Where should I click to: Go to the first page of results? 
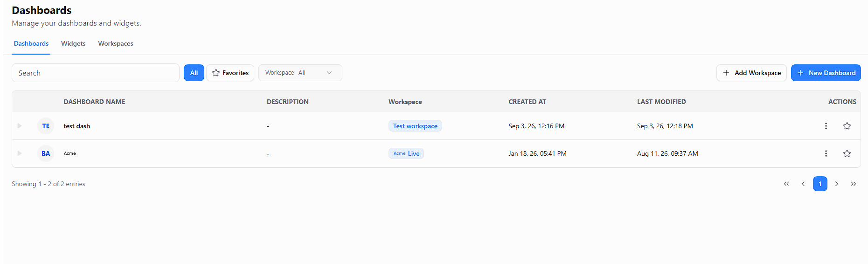point(786,184)
